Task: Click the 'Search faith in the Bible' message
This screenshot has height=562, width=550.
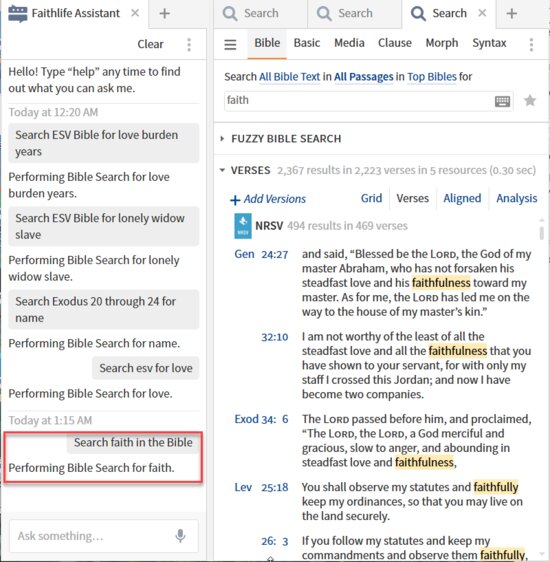Action: (x=133, y=443)
